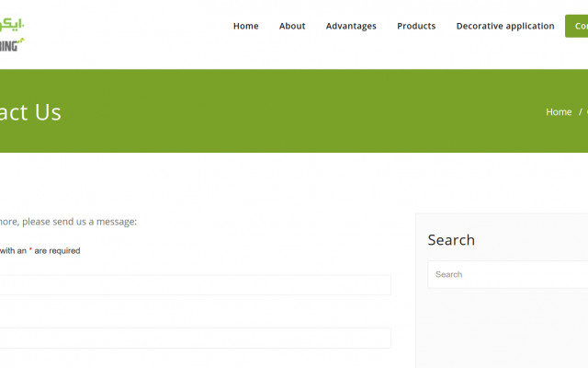Click the green English lettering of the logo
This screenshot has height=368, width=588.
13,41
